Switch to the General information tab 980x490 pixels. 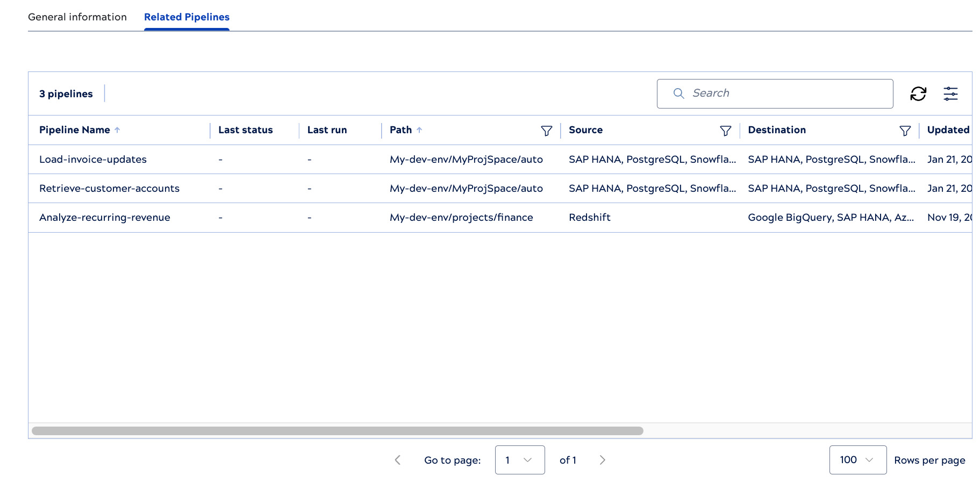coord(77,17)
